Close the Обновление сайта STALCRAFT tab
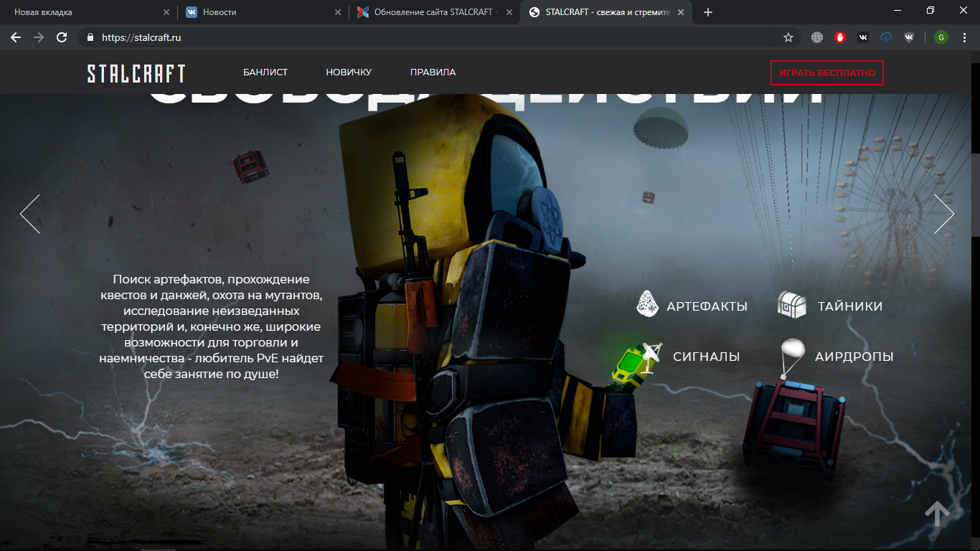 510,12
